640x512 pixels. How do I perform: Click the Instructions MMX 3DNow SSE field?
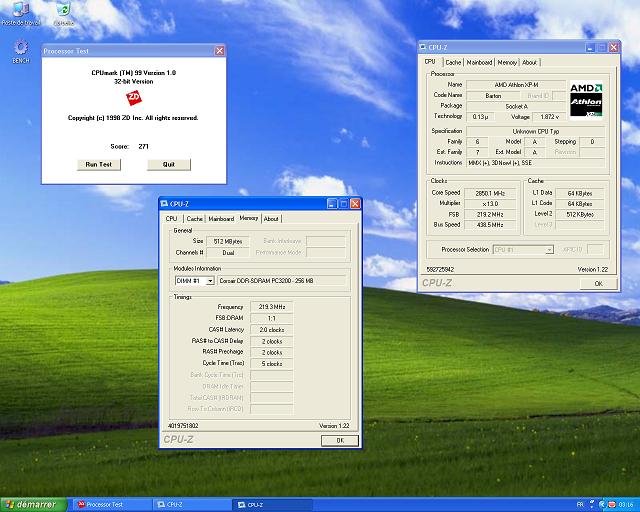tap(536, 163)
